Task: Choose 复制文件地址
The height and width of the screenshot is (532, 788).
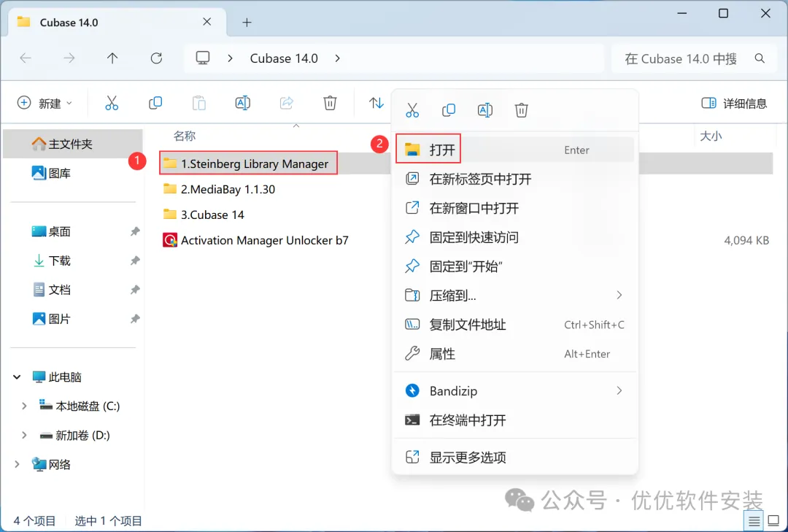Action: tap(514, 325)
